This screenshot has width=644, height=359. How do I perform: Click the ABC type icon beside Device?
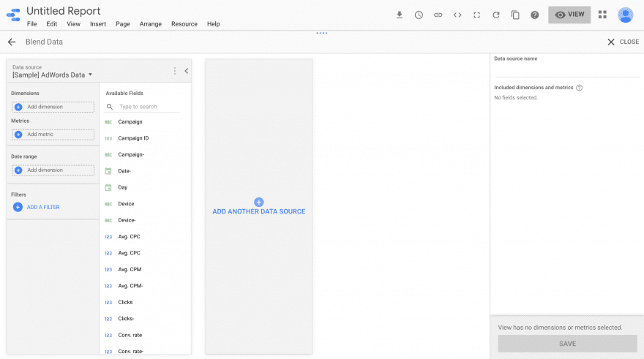tap(108, 204)
